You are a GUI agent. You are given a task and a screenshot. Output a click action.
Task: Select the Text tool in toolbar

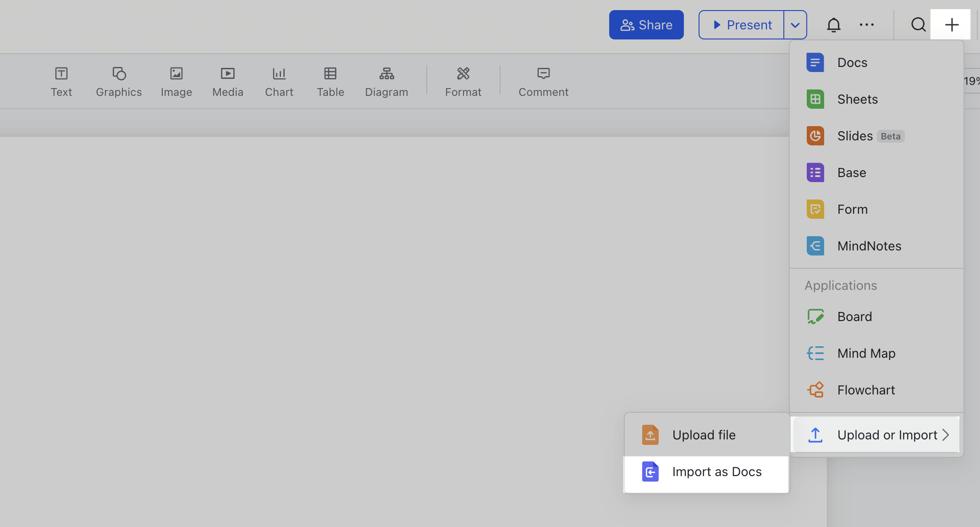(61, 82)
